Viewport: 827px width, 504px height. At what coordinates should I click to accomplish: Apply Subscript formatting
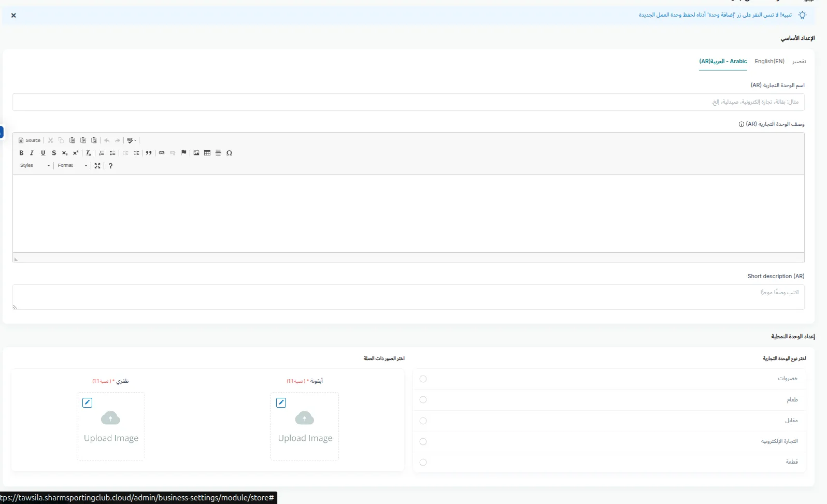[65, 153]
